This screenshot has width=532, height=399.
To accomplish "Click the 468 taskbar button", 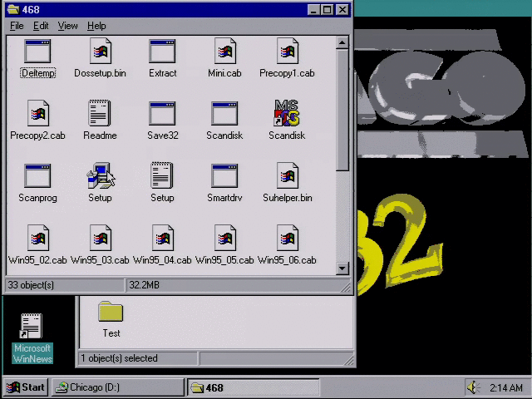I will click(x=253, y=387).
